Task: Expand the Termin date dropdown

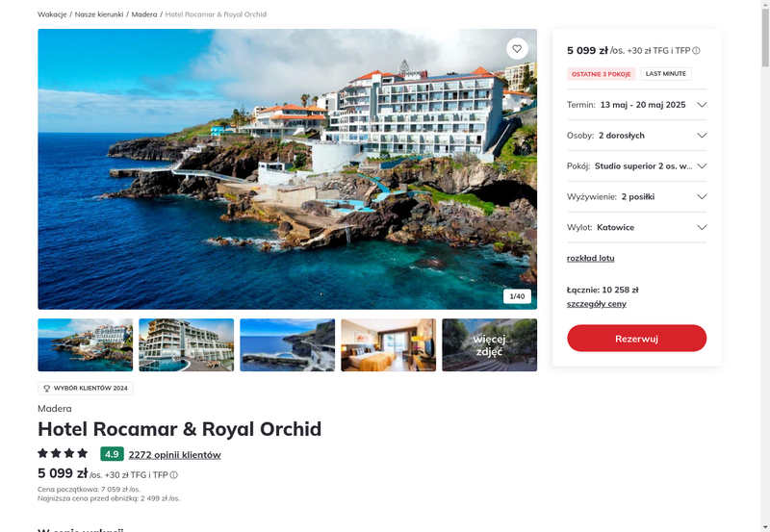Action: click(x=636, y=105)
